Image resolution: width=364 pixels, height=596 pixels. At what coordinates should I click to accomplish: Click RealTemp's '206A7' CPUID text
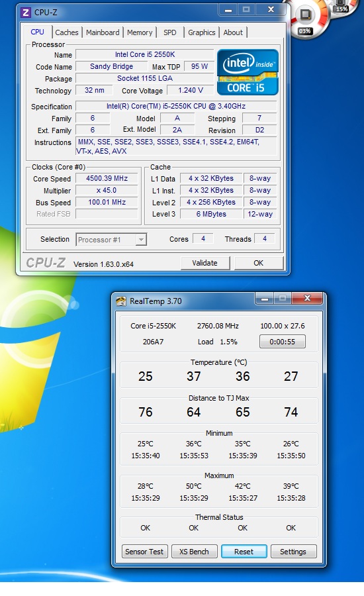coord(153,342)
